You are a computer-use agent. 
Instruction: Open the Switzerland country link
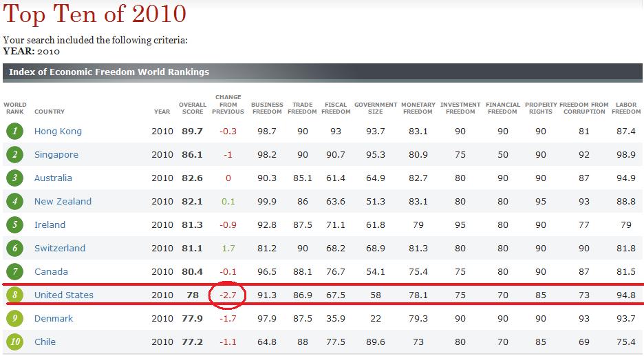pyautogui.click(x=60, y=249)
